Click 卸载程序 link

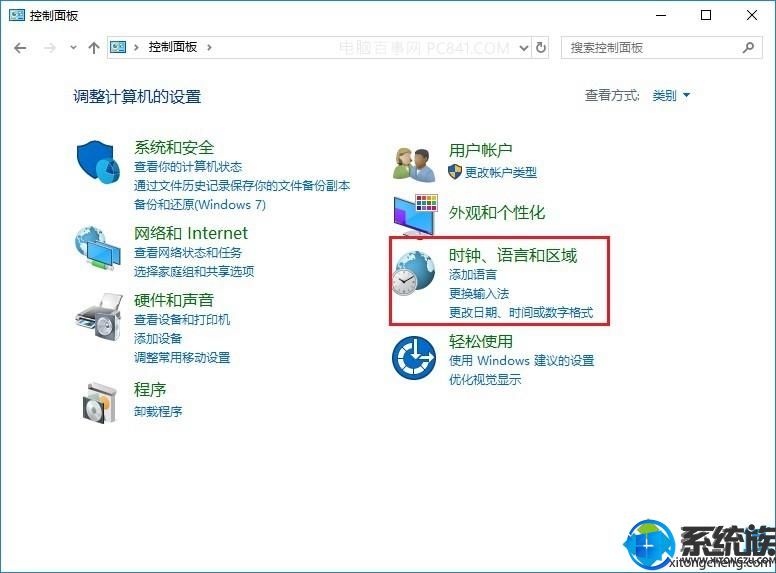point(158,411)
